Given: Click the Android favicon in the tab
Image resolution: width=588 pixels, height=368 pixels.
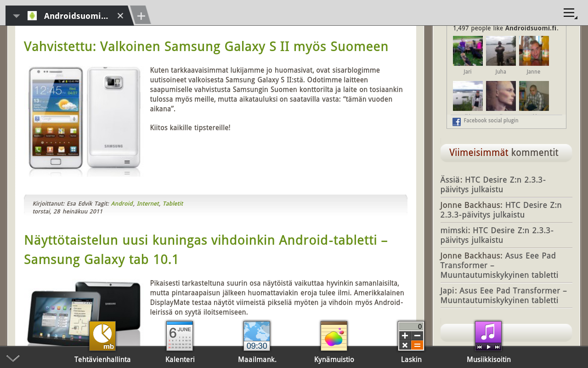Looking at the screenshot, I should coord(32,16).
